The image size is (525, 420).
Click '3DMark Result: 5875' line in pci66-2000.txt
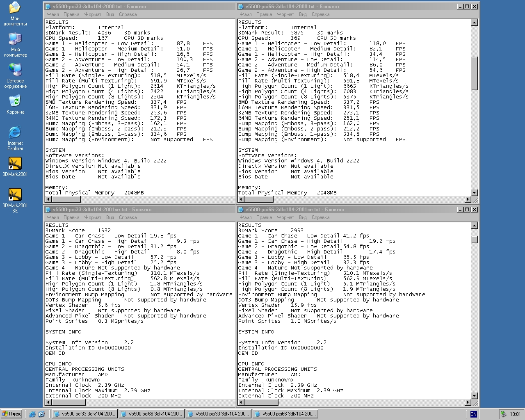(x=290, y=33)
